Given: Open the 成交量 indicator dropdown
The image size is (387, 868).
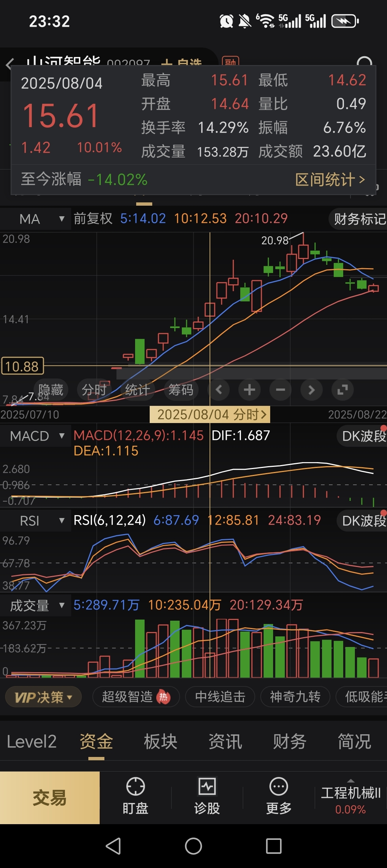Looking at the screenshot, I should 36,606.
